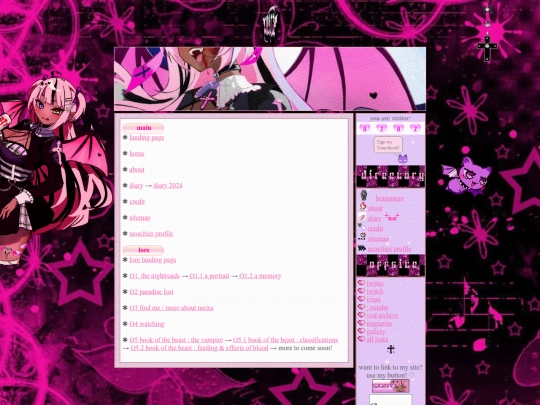The image size is (540, 405).
Task: Open '05.1 book of the beast : classifications'
Action: pos(285,340)
